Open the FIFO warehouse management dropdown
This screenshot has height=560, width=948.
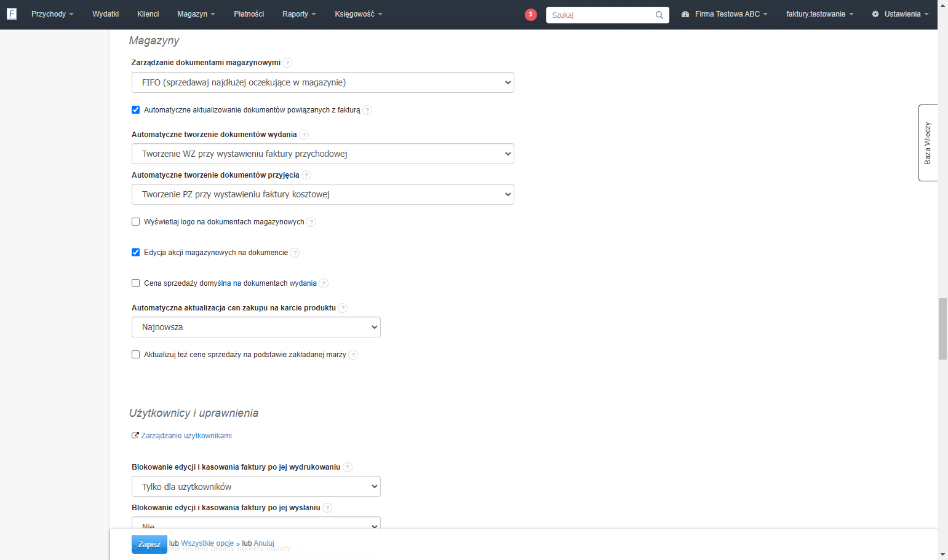pyautogui.click(x=323, y=82)
